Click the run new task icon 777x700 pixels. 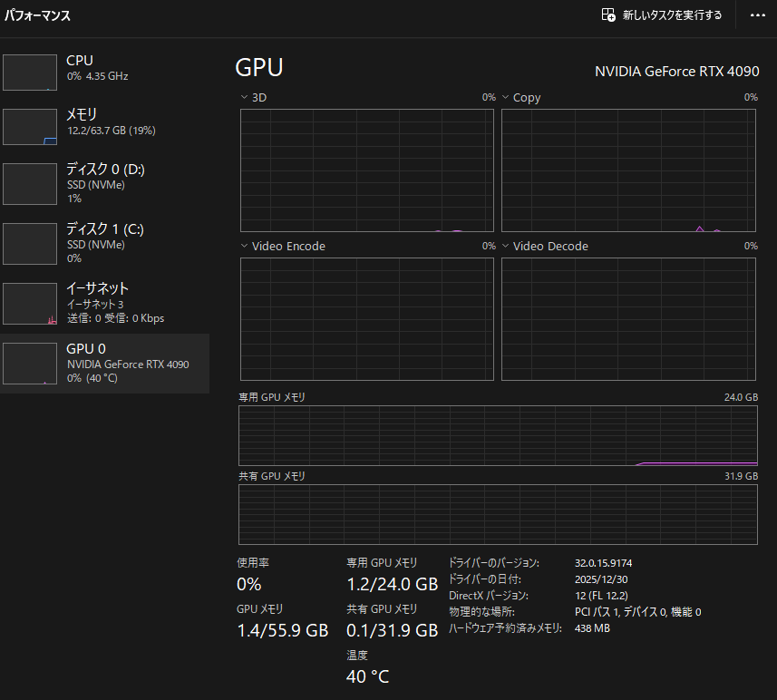point(608,15)
